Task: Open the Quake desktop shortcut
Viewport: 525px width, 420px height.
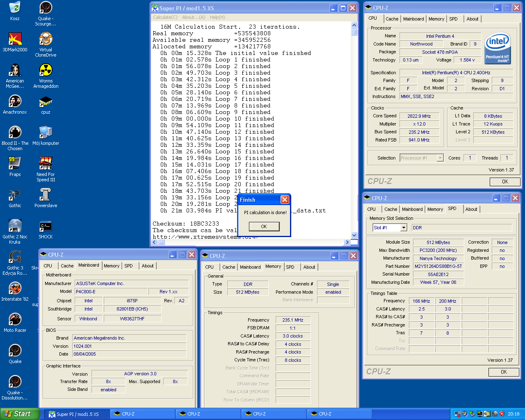Action: [15, 354]
